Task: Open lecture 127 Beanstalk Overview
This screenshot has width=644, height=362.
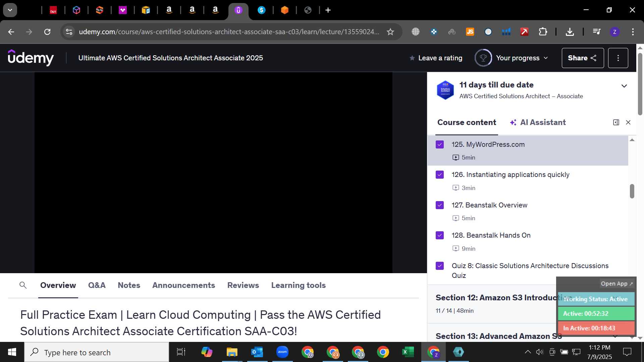Action: tap(528, 211)
